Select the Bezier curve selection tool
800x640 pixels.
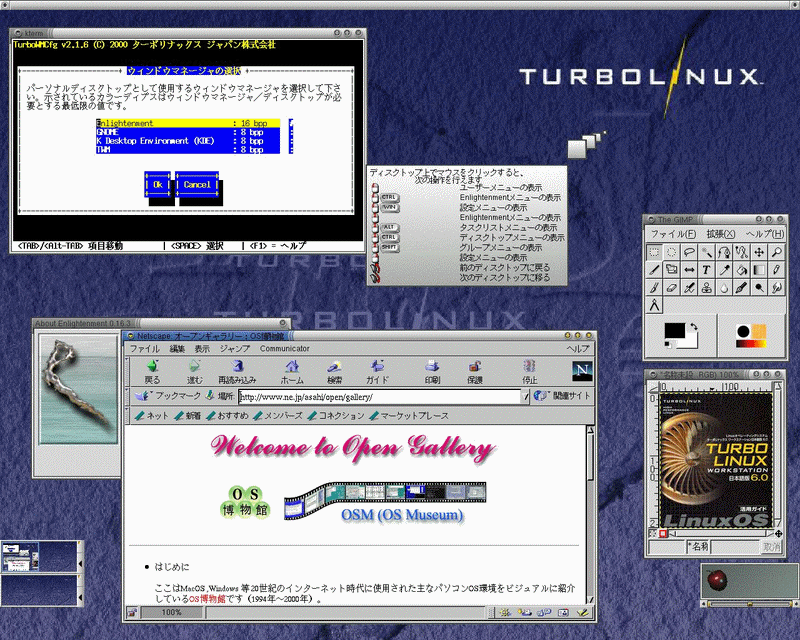[x=724, y=252]
